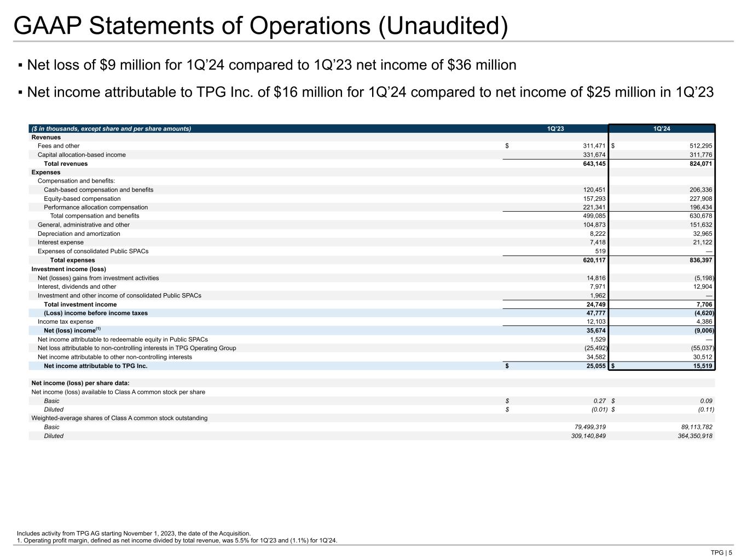Click the GAAP Statements of Operations title

(x=260, y=26)
